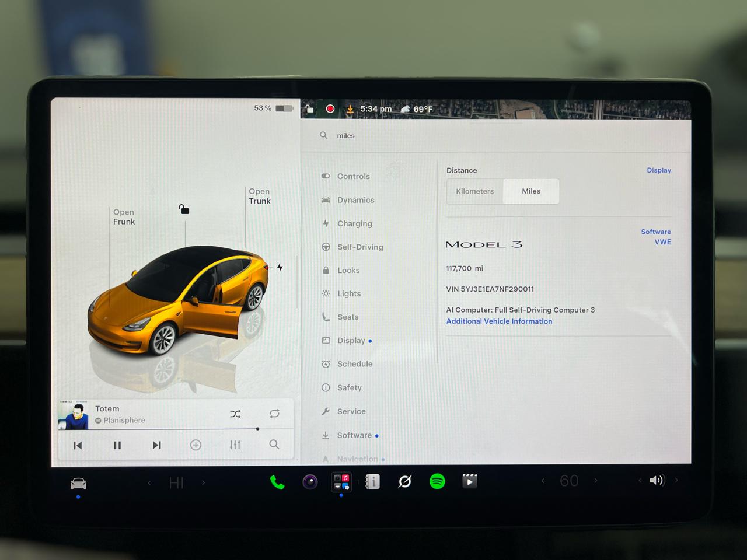Toggle repeat playback
This screenshot has width=747, height=560.
(274, 414)
